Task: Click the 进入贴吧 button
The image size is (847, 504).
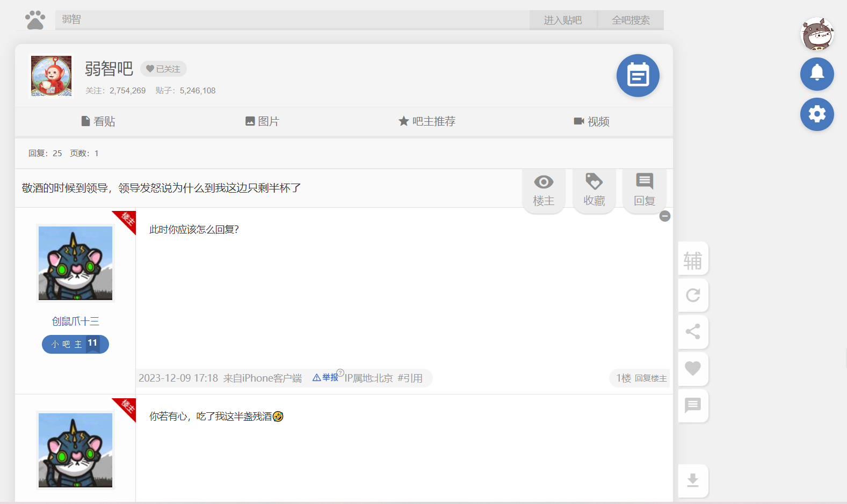Action: coord(562,20)
